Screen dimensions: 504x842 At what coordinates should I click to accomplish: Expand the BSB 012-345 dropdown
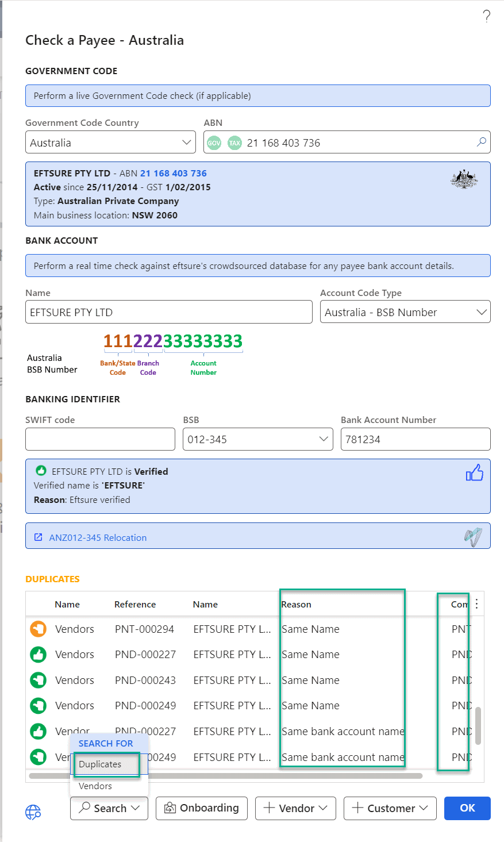[x=258, y=439]
